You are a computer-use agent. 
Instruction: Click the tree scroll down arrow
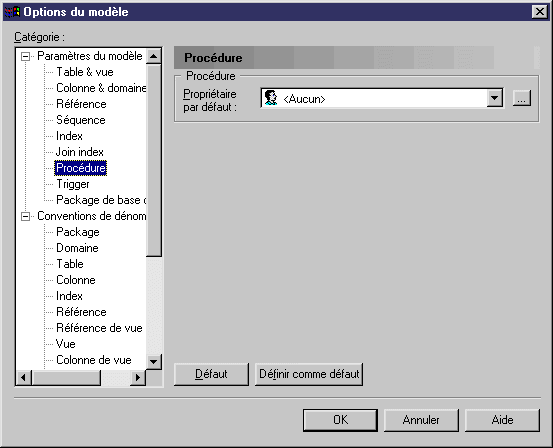coord(153,362)
